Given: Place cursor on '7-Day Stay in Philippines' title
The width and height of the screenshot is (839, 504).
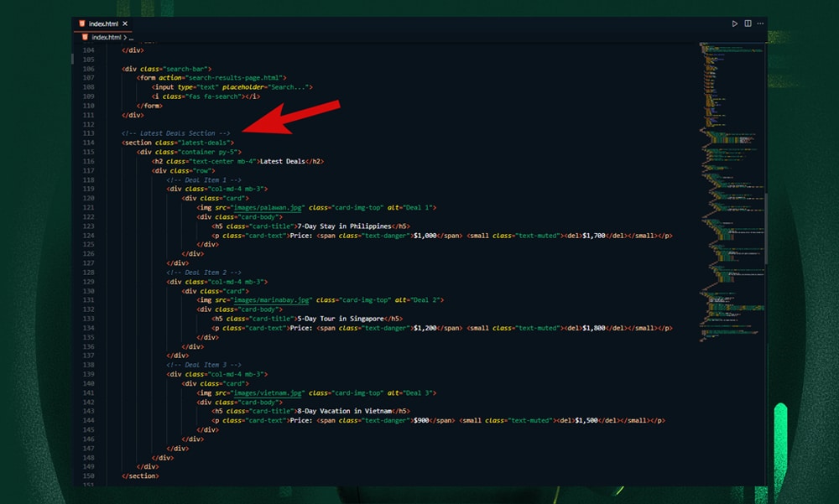Looking at the screenshot, I should click(x=344, y=226).
